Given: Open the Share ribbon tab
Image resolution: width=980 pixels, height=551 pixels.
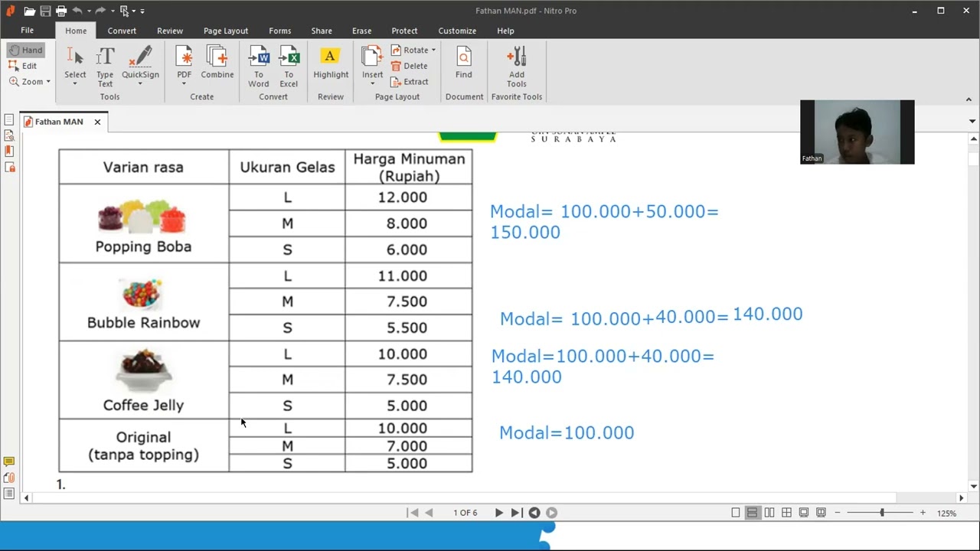Looking at the screenshot, I should (x=322, y=31).
